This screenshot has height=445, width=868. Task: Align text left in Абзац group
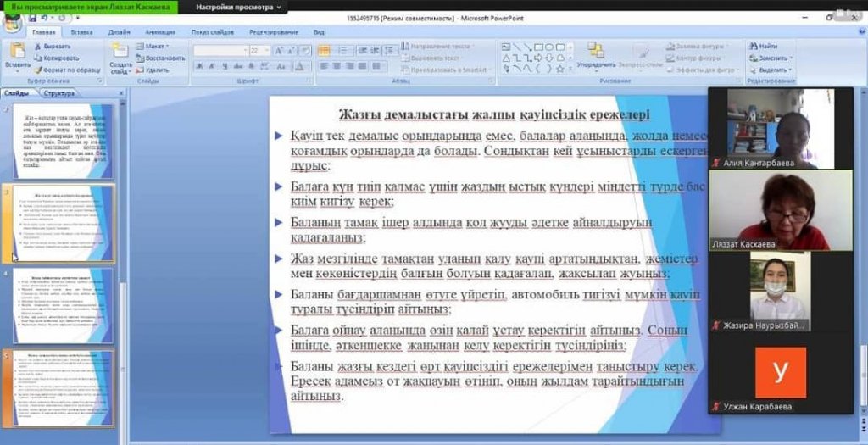pos(323,66)
